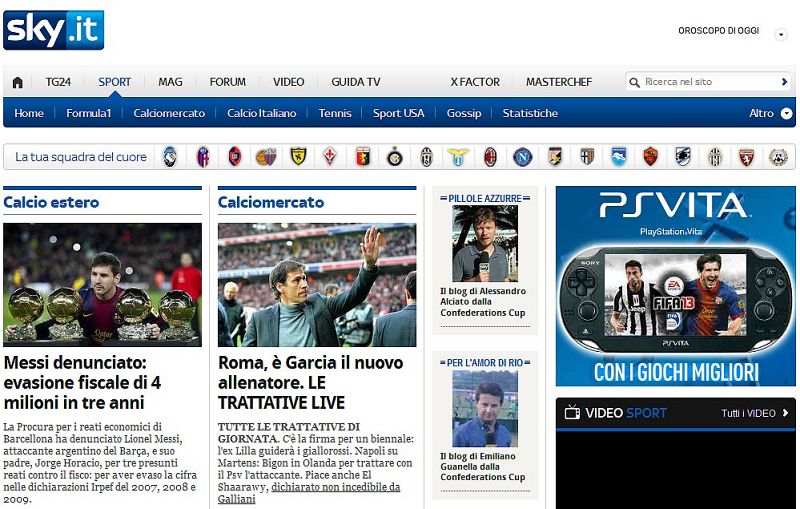Select the Bologna team crest

[203, 157]
